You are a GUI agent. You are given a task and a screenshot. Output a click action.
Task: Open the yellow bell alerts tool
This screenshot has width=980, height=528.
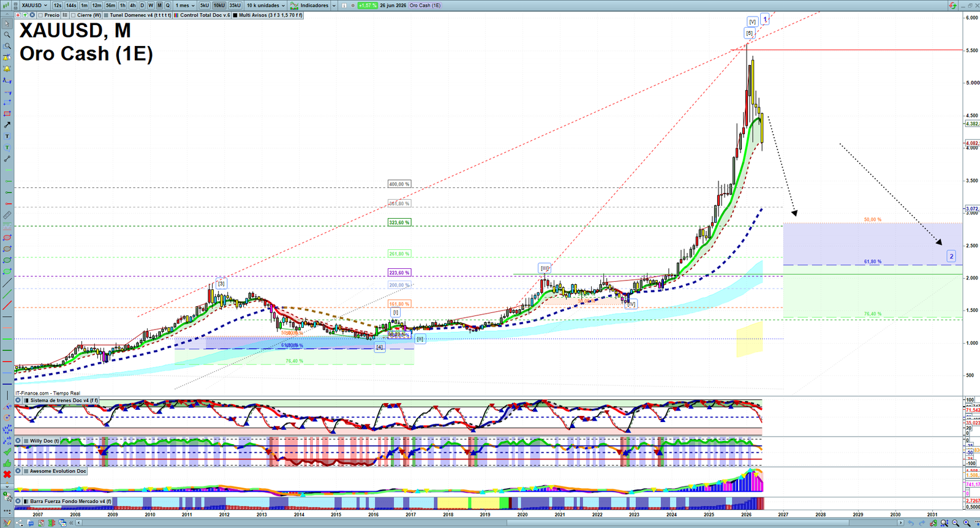[x=7, y=69]
